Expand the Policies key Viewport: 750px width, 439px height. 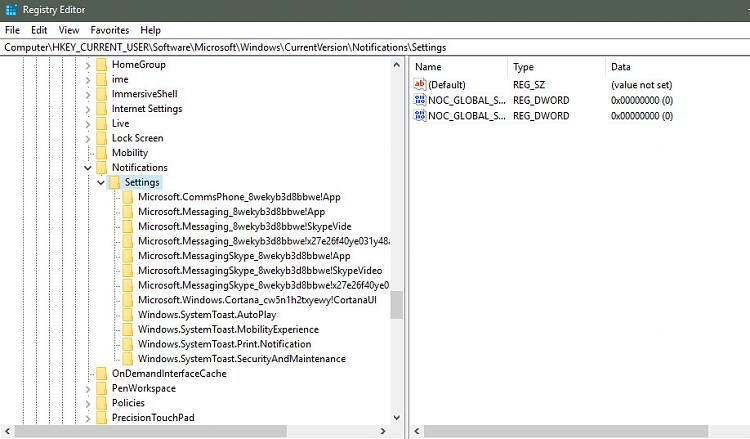point(88,404)
